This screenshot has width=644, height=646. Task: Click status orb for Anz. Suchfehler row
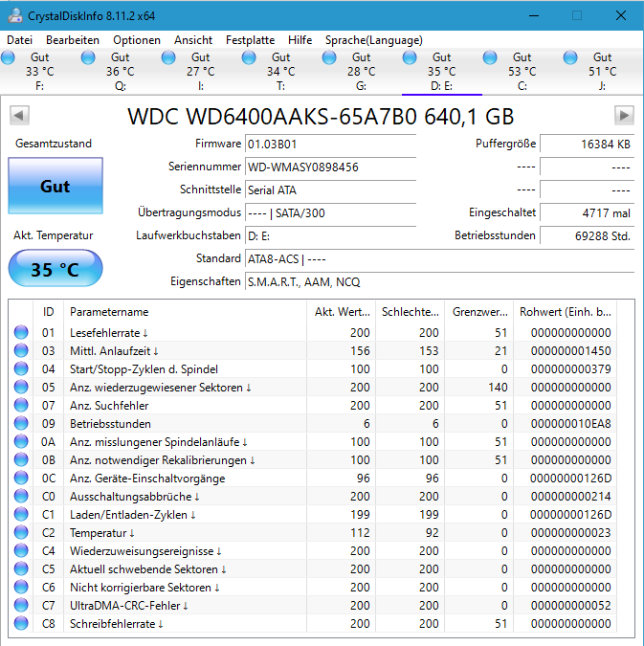(x=21, y=405)
